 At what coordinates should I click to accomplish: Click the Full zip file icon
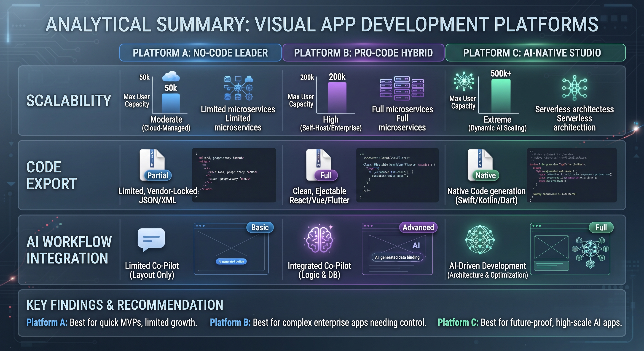click(322, 165)
